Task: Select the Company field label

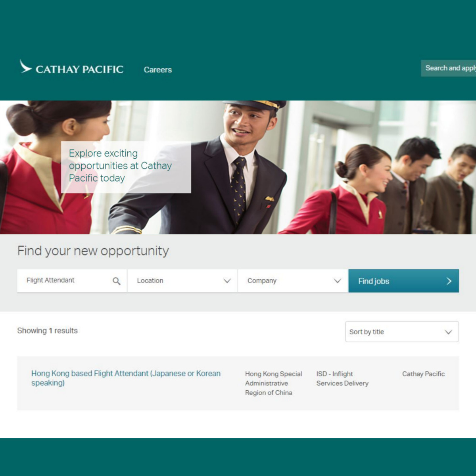Action: [262, 281]
